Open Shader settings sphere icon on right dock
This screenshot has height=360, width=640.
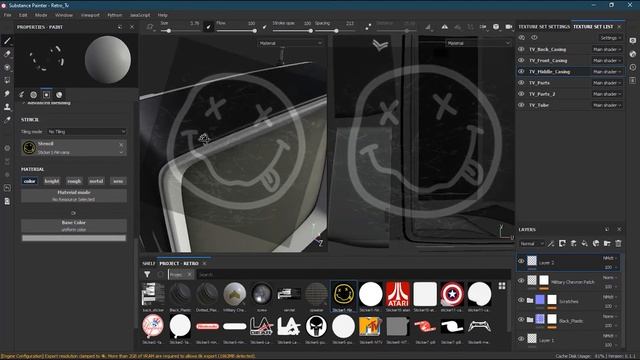click(633, 54)
